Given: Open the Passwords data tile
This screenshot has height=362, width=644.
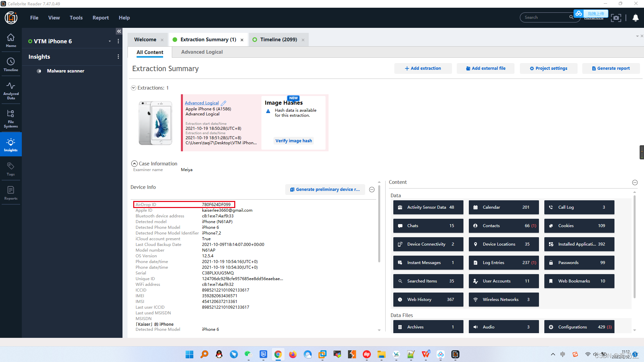Looking at the screenshot, I should (579, 263).
